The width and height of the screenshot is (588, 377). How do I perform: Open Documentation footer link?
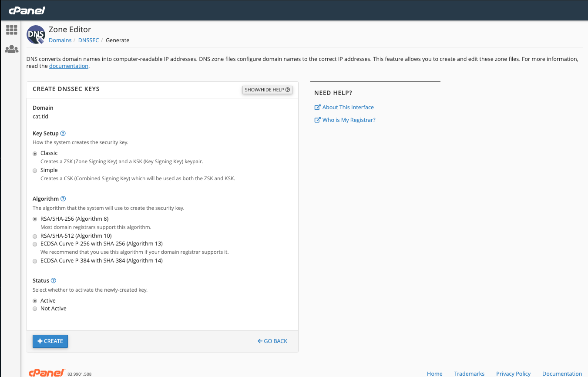tap(562, 374)
